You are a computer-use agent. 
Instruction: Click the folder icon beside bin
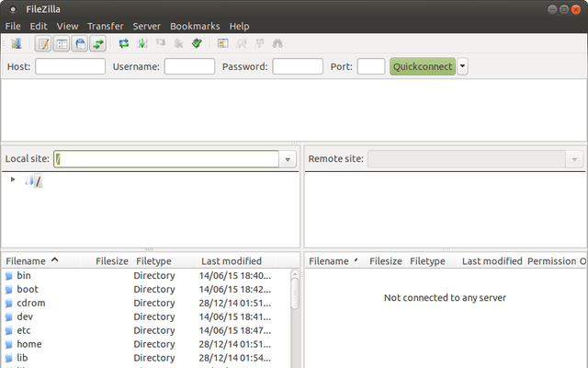9,276
